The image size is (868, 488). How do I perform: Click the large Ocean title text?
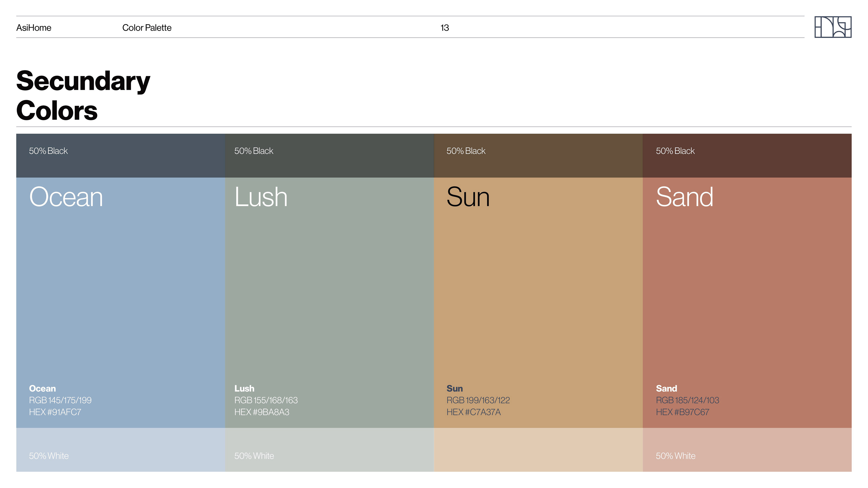66,197
